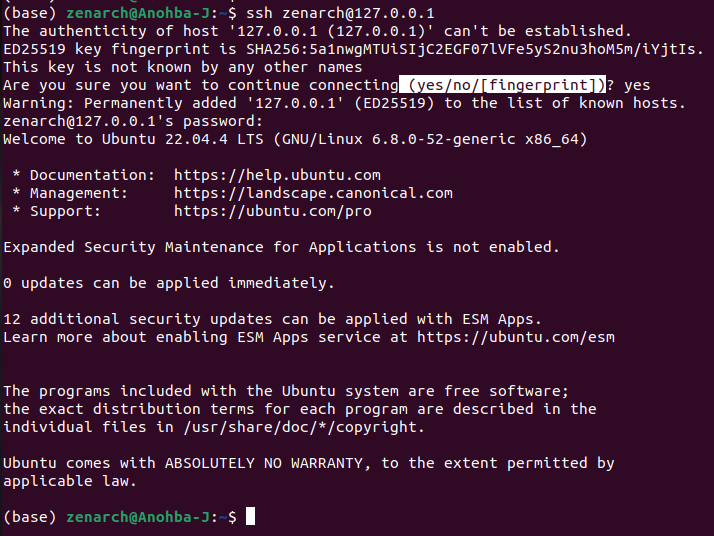Click the 'ssh zenarch@127.0.0.1' command text
The image size is (714, 536).
[x=340, y=13]
